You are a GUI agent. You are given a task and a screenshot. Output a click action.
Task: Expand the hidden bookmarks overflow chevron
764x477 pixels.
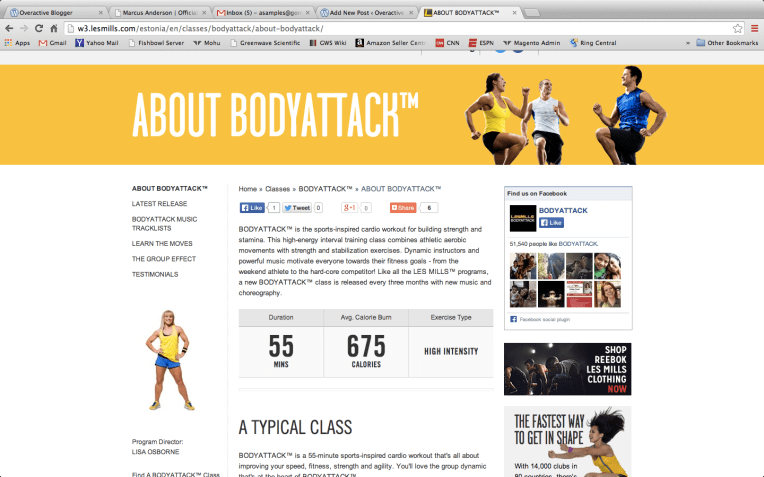click(x=688, y=43)
